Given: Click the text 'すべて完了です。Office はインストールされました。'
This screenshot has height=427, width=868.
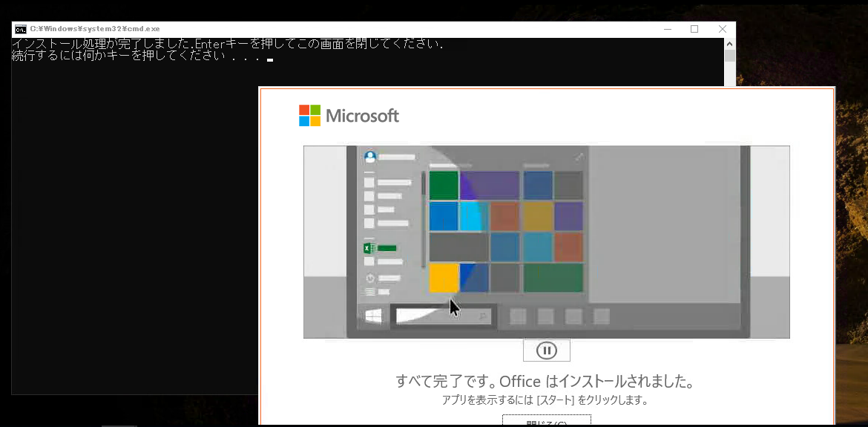Looking at the screenshot, I should (x=545, y=382).
